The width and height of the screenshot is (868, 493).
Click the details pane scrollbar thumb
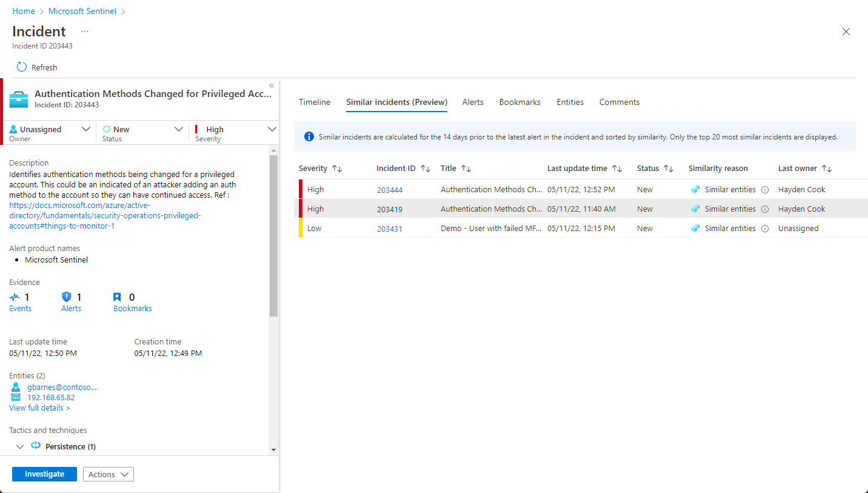[273, 235]
